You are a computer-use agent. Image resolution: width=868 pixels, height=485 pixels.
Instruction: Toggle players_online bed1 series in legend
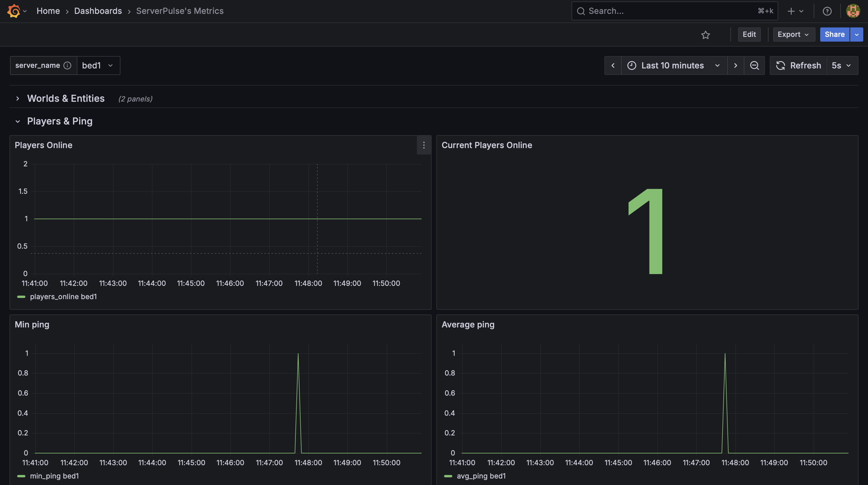click(63, 297)
